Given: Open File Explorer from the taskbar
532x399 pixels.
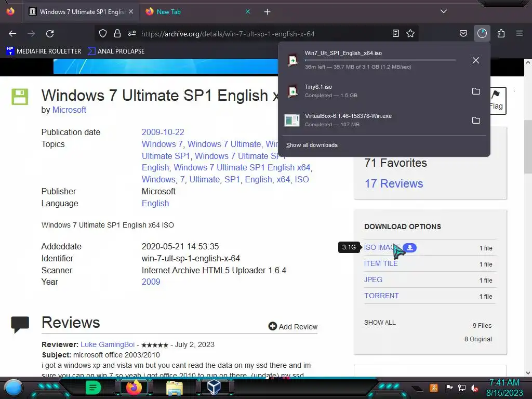Looking at the screenshot, I should [175, 388].
